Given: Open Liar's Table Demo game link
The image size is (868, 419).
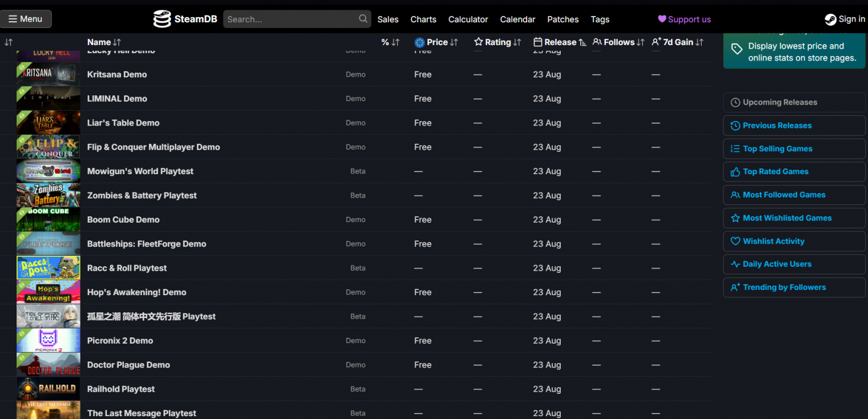Looking at the screenshot, I should (123, 123).
